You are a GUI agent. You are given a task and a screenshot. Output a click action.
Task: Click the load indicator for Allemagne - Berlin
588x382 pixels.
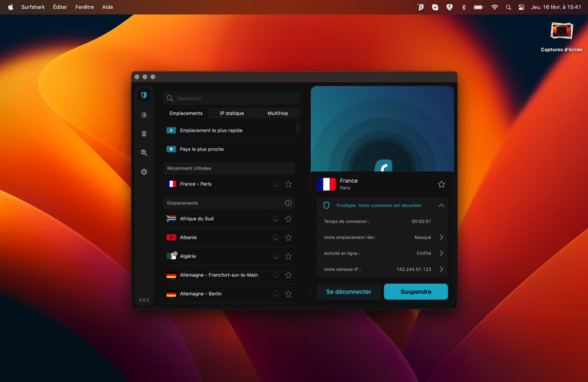275,294
